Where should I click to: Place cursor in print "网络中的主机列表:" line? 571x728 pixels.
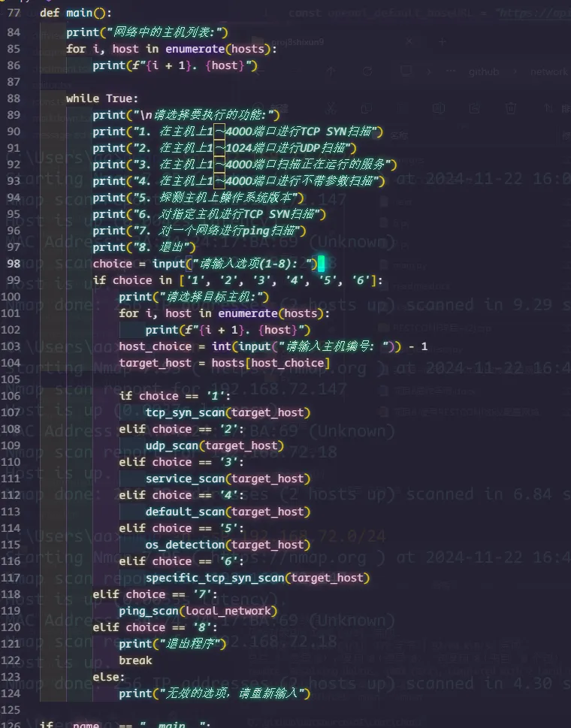[147, 32]
